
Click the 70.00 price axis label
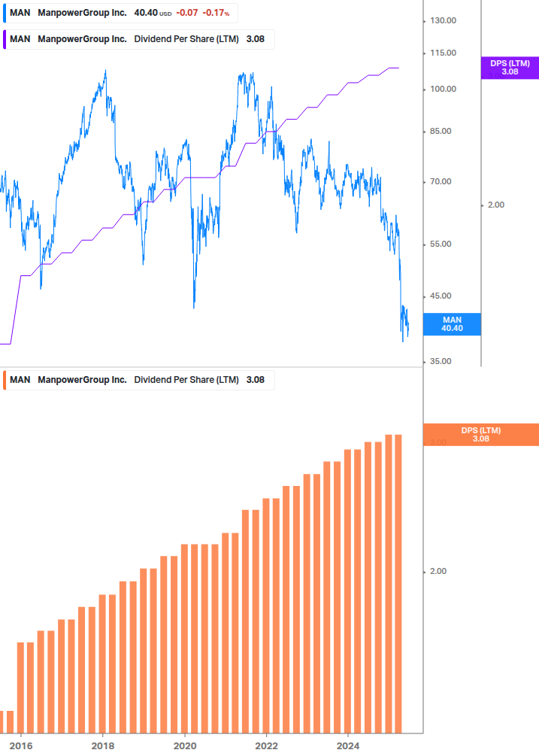(441, 182)
